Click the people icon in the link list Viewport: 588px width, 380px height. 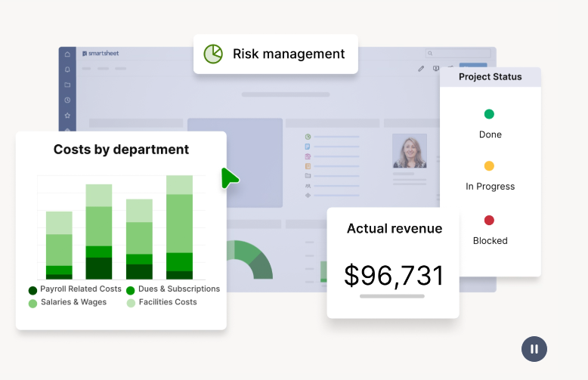point(308,186)
